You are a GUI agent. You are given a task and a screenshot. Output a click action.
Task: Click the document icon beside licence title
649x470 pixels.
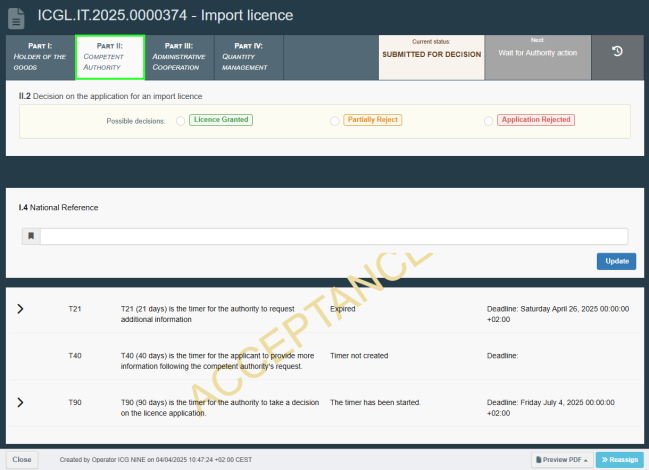(16, 16)
